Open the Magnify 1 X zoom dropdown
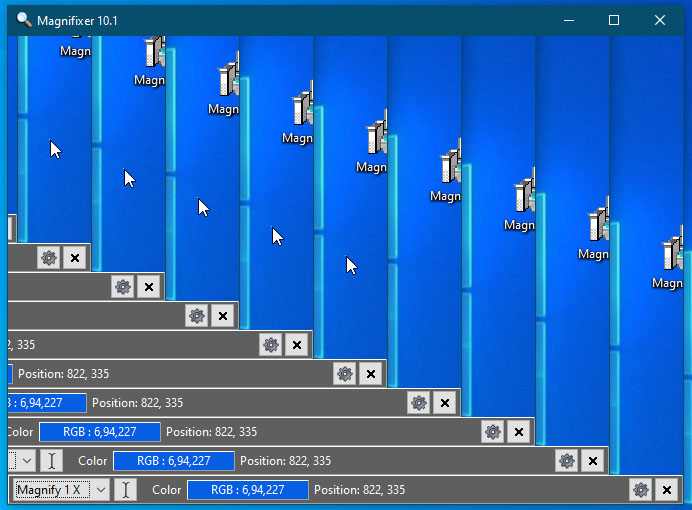Viewport: 692px width, 510px height. 62,490
